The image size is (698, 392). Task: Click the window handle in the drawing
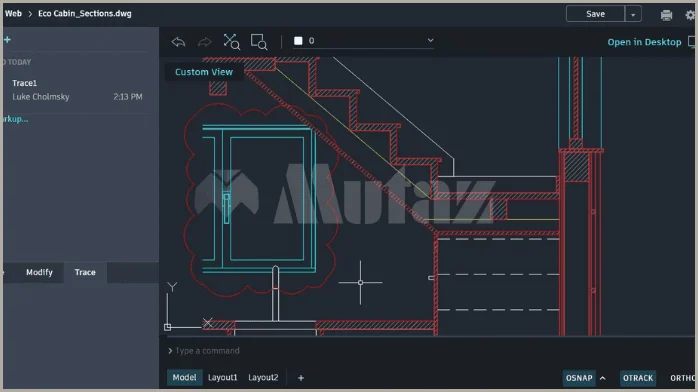pyautogui.click(x=226, y=208)
